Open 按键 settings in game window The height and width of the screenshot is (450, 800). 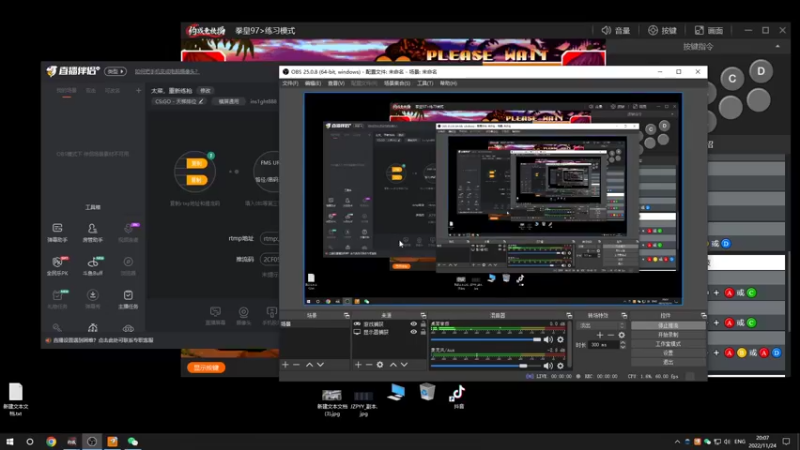(662, 31)
